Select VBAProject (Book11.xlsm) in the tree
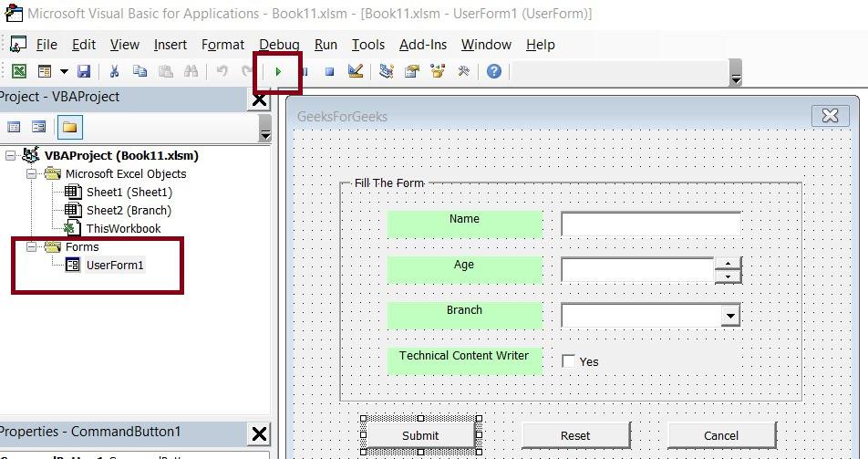The height and width of the screenshot is (459, 868). (x=121, y=156)
